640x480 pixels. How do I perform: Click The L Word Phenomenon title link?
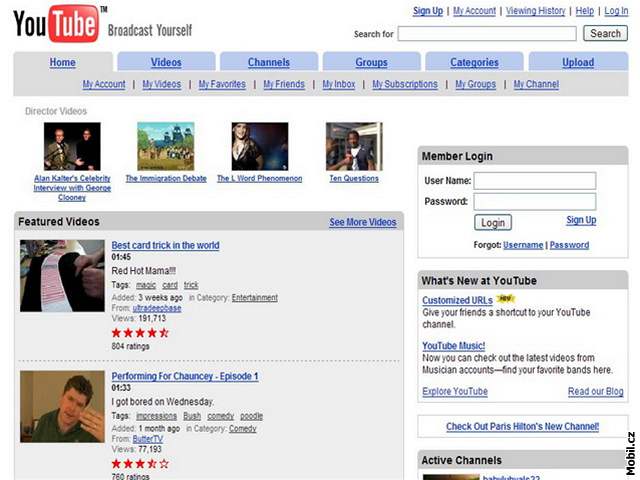pyautogui.click(x=260, y=179)
